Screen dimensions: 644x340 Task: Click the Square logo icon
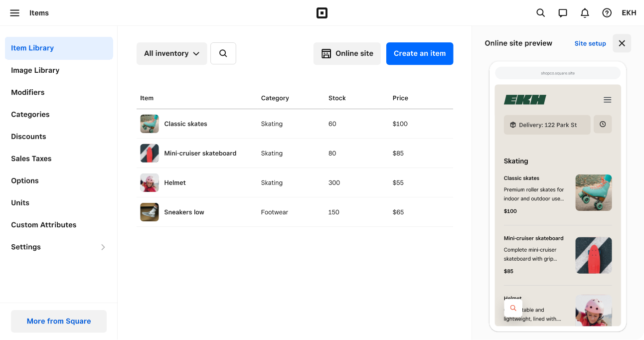pos(322,13)
